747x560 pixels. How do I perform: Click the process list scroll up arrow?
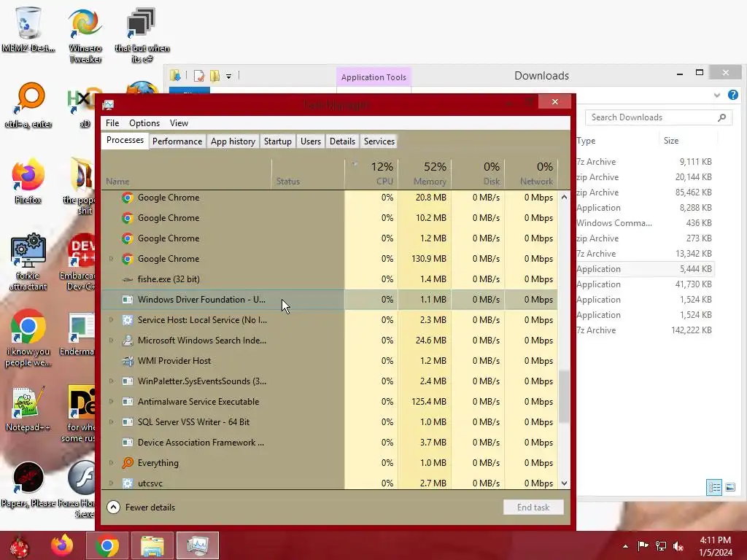pos(564,197)
